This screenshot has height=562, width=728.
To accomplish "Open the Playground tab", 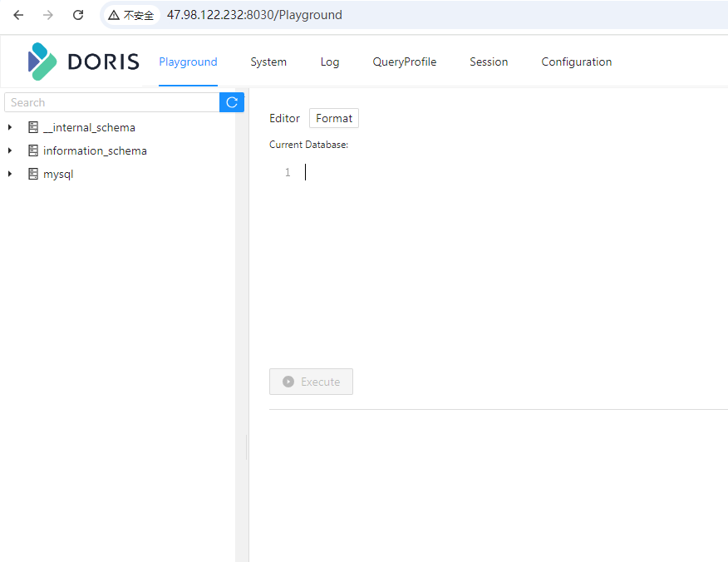I will (x=188, y=62).
